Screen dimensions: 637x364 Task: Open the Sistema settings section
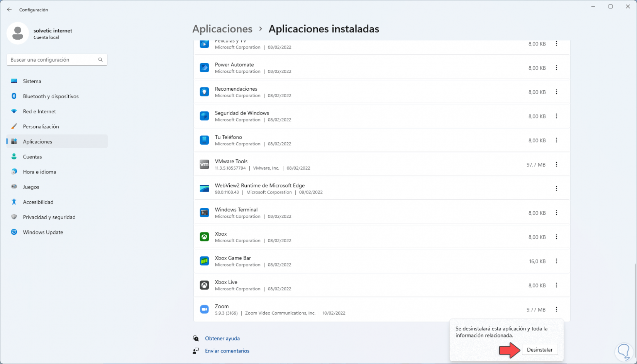57,81
